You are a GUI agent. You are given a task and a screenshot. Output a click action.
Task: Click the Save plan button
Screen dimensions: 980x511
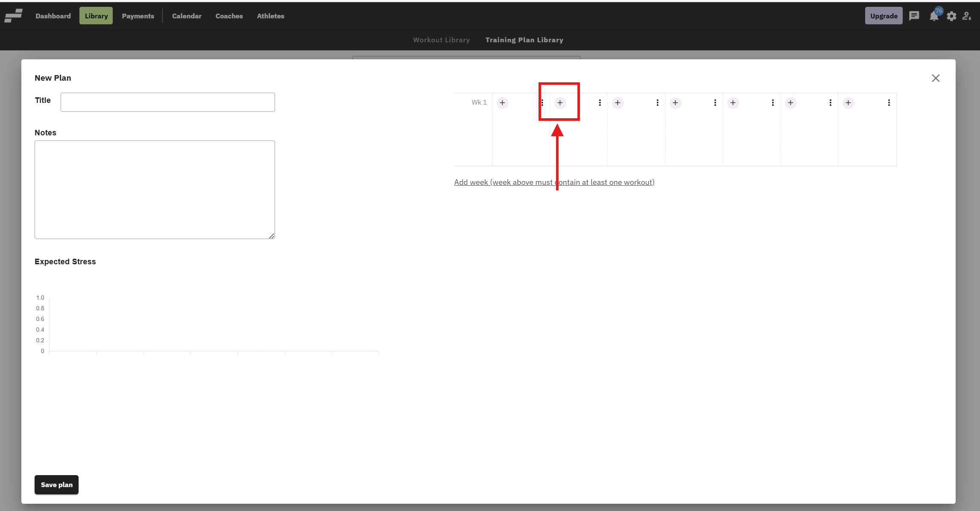(56, 485)
